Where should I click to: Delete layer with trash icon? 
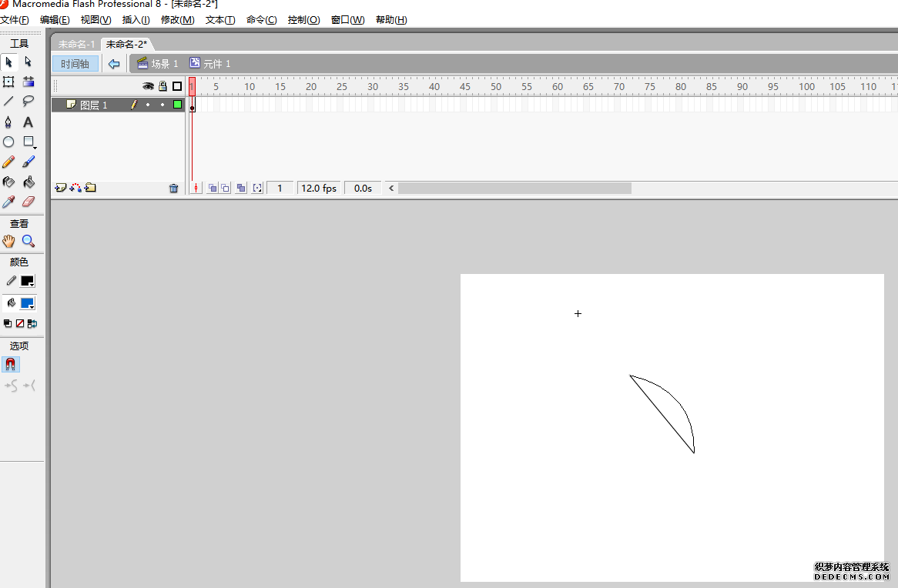coord(173,188)
